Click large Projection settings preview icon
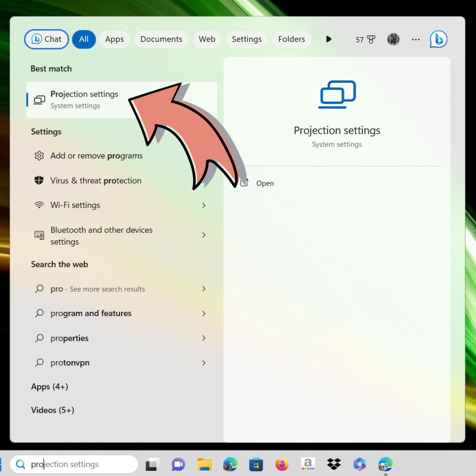The width and height of the screenshot is (476, 476). pyautogui.click(x=337, y=94)
